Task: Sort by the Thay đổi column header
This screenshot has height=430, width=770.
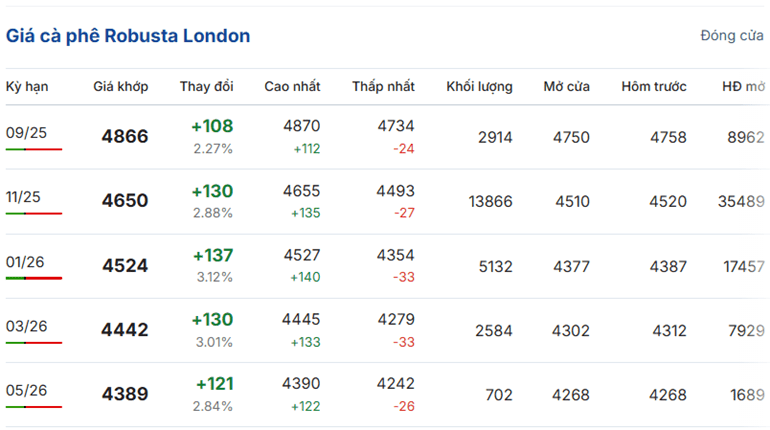Action: tap(206, 86)
